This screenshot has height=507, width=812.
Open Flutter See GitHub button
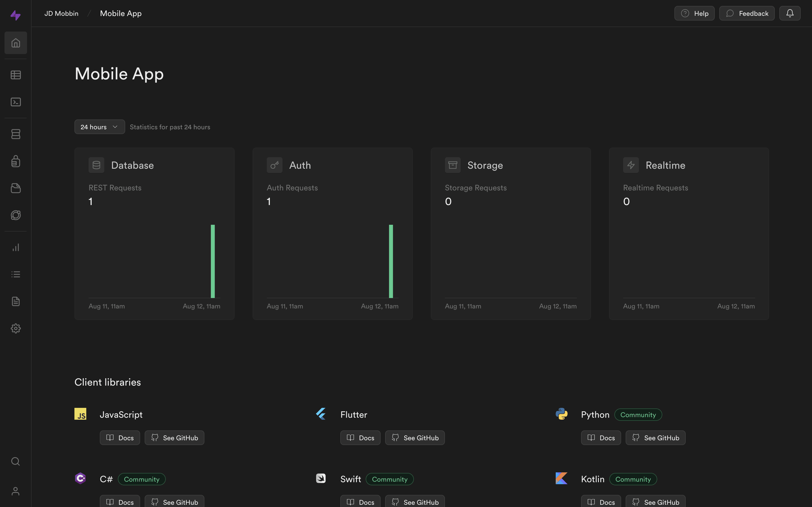tap(415, 438)
